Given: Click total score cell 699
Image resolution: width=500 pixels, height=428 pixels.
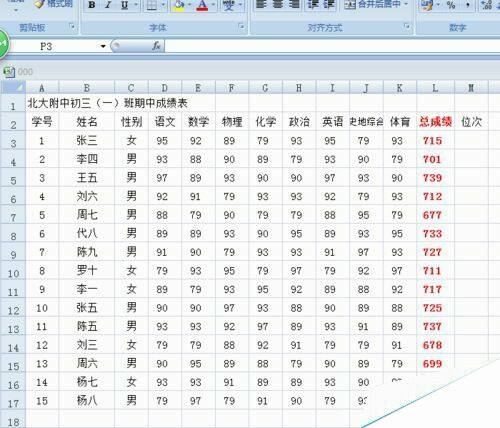Looking at the screenshot, I should coord(435,363).
